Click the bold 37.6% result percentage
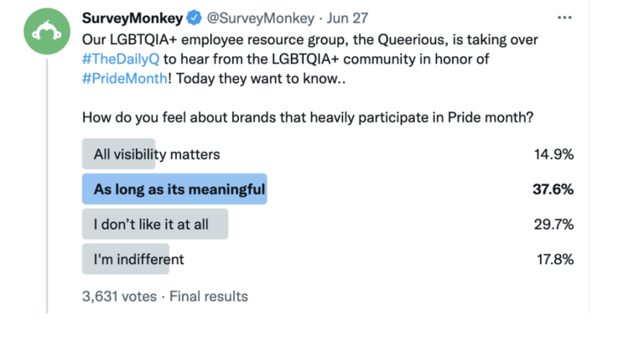644x337 pixels. [x=553, y=189]
